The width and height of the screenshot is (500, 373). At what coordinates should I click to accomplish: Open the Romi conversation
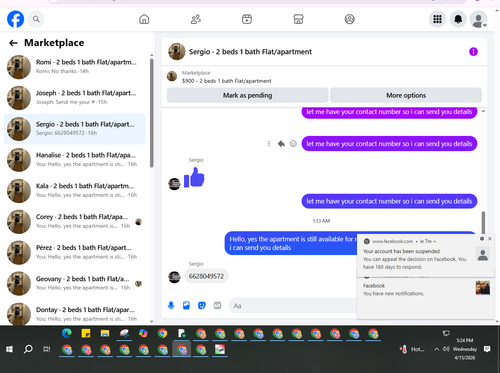[74, 67]
